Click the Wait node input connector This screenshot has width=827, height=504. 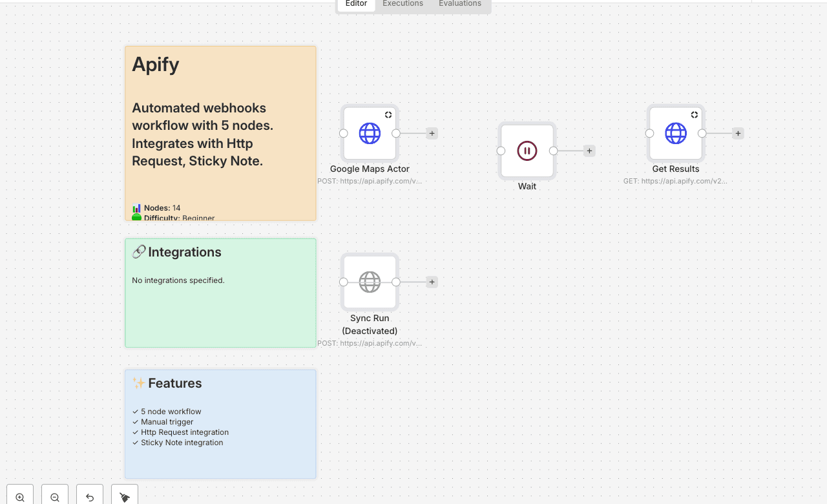click(x=501, y=151)
